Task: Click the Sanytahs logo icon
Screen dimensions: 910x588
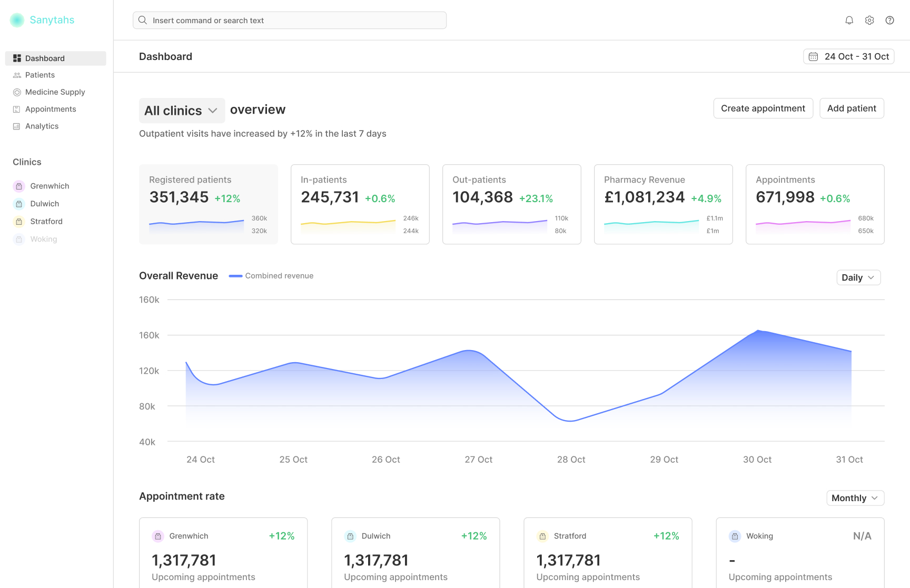Action: pyautogui.click(x=17, y=20)
